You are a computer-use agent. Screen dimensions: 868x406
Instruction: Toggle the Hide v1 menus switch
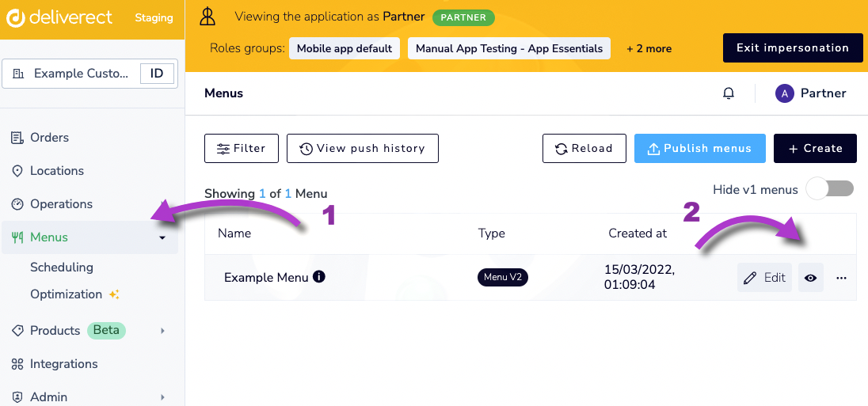click(x=829, y=189)
